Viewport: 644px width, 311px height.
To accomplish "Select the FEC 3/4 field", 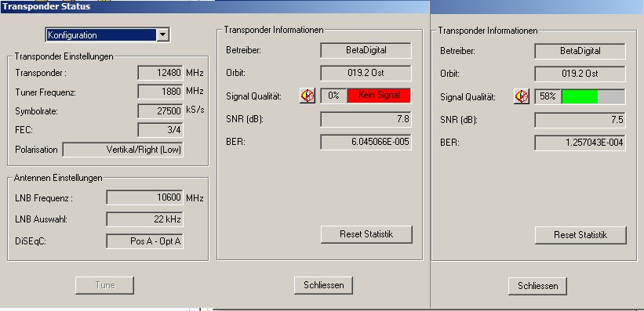I will [x=160, y=130].
